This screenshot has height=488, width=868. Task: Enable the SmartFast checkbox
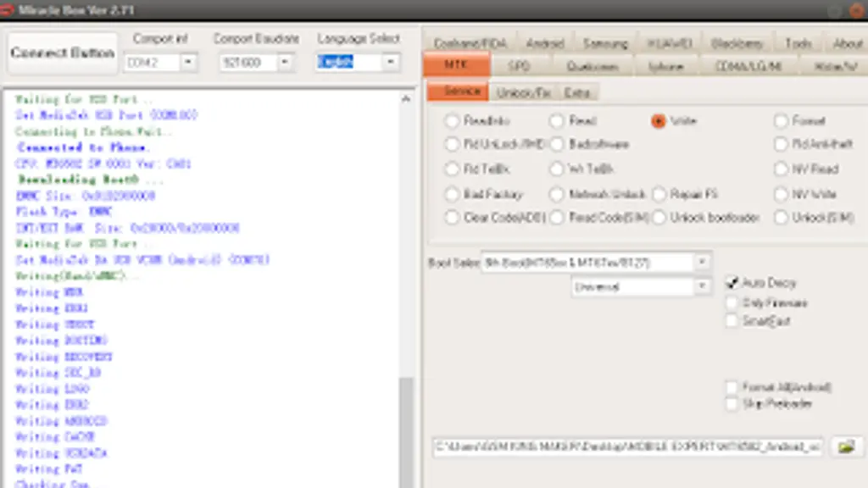click(x=732, y=321)
